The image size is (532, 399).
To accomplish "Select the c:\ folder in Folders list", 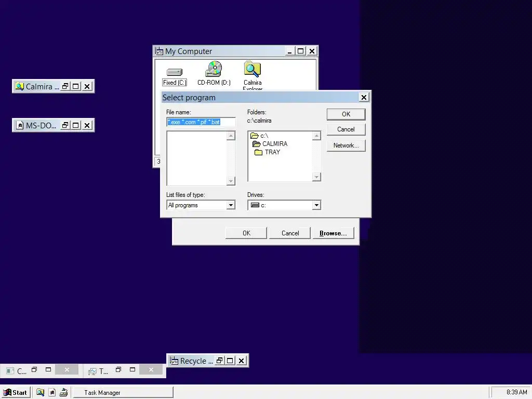I will click(x=260, y=136).
